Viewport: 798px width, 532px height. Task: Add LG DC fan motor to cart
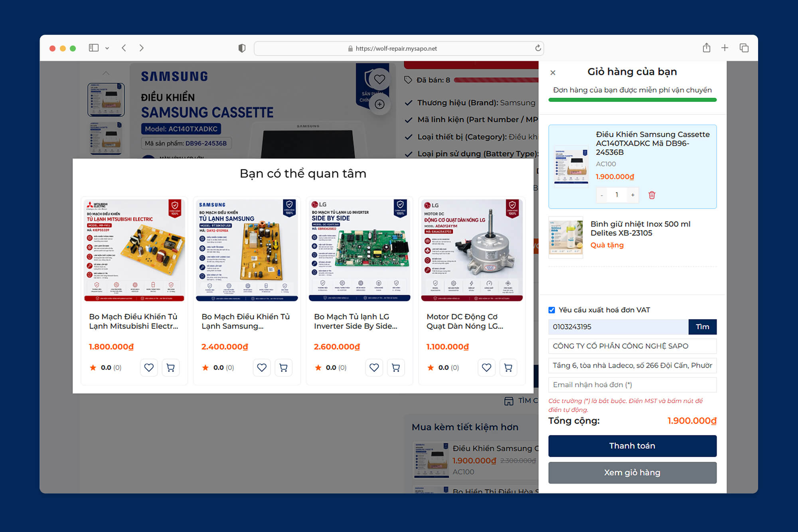508,368
